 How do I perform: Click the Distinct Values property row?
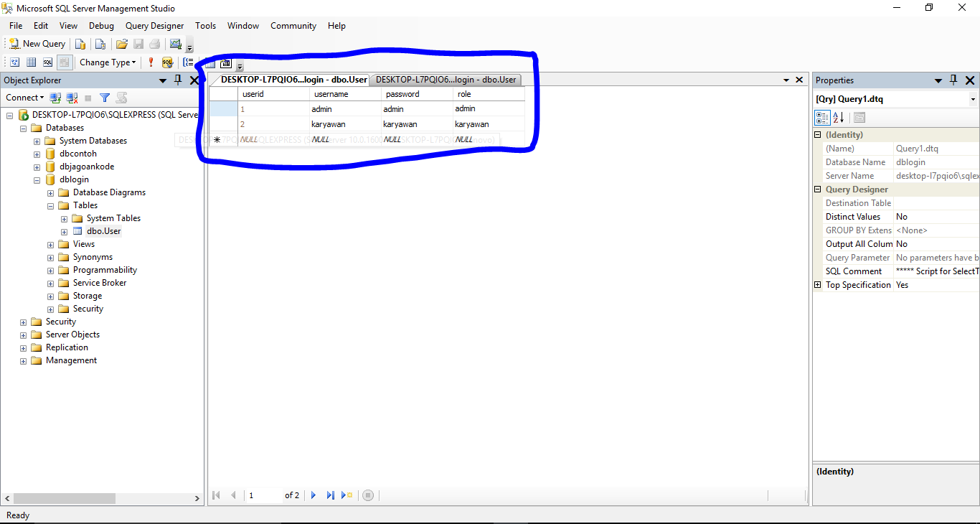coord(901,217)
